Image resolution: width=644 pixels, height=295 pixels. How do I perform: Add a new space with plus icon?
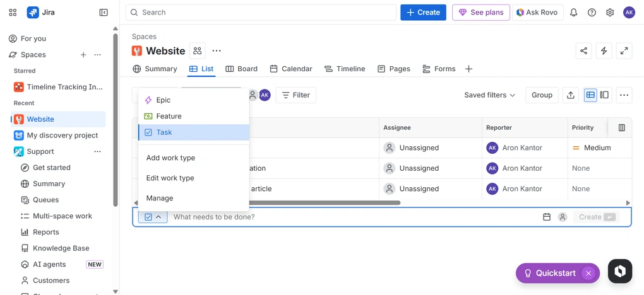(x=83, y=55)
